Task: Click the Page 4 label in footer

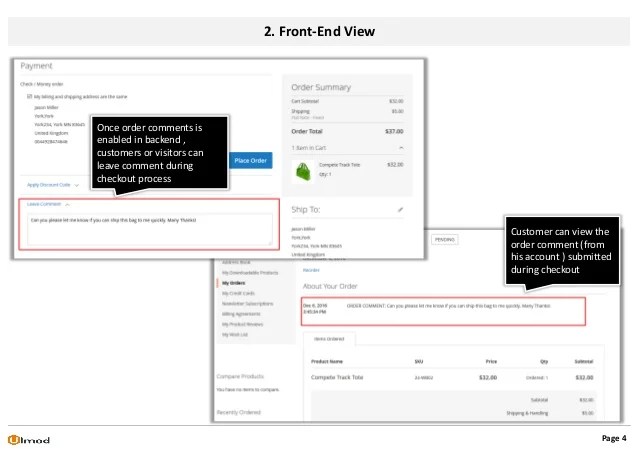Action: coord(614,438)
